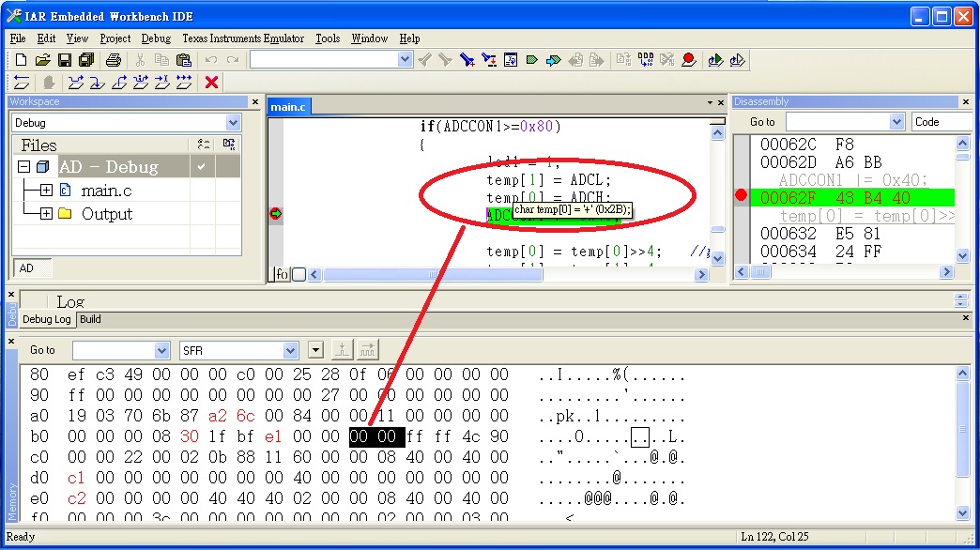The image size is (980, 550).
Task: Expand the main.c tree node
Action: click(x=46, y=190)
